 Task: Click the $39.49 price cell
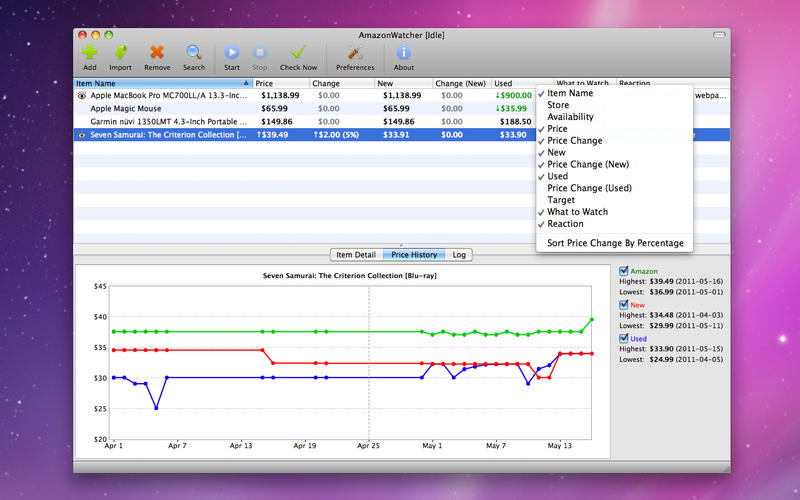point(272,135)
